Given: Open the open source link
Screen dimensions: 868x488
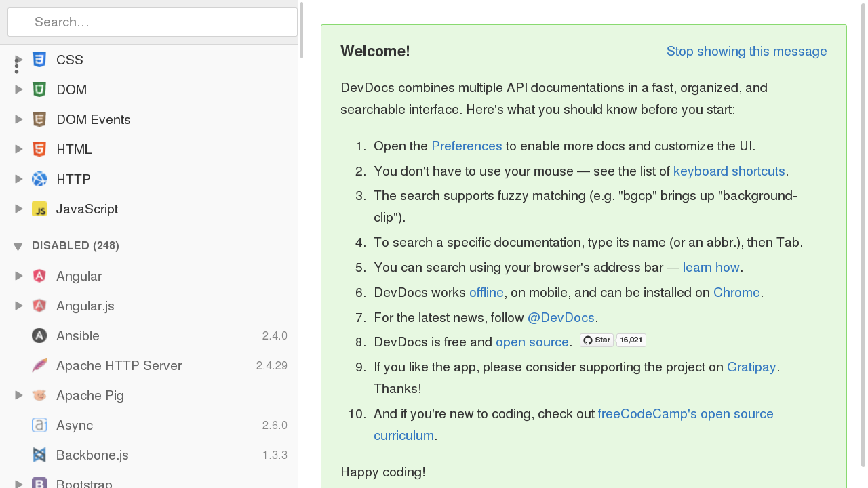Looking at the screenshot, I should point(532,342).
